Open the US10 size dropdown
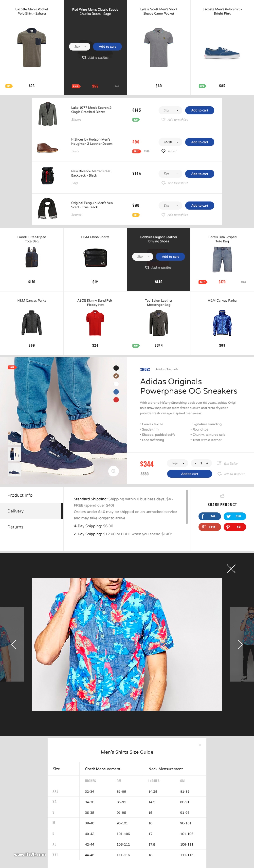The width and height of the screenshot is (254, 868). point(170,142)
